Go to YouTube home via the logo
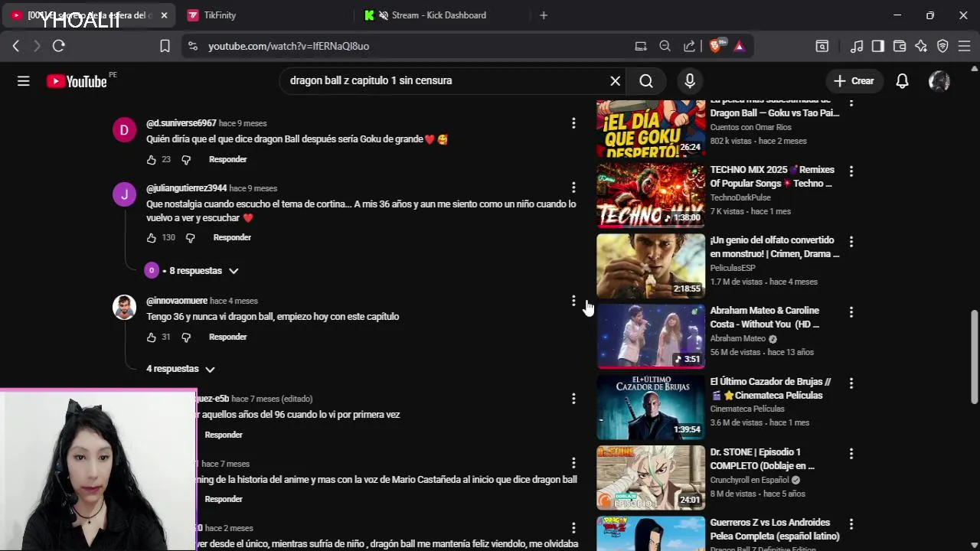Screen dimensions: 980x551 coord(77,81)
